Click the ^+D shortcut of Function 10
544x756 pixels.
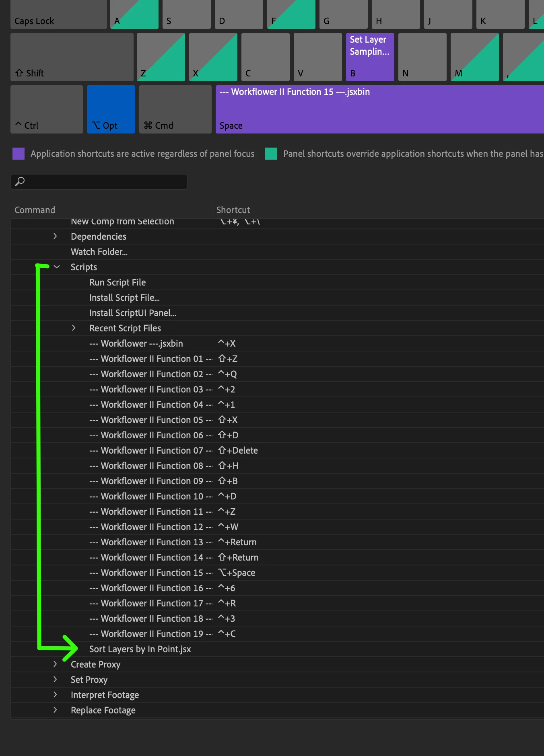pyautogui.click(x=227, y=496)
